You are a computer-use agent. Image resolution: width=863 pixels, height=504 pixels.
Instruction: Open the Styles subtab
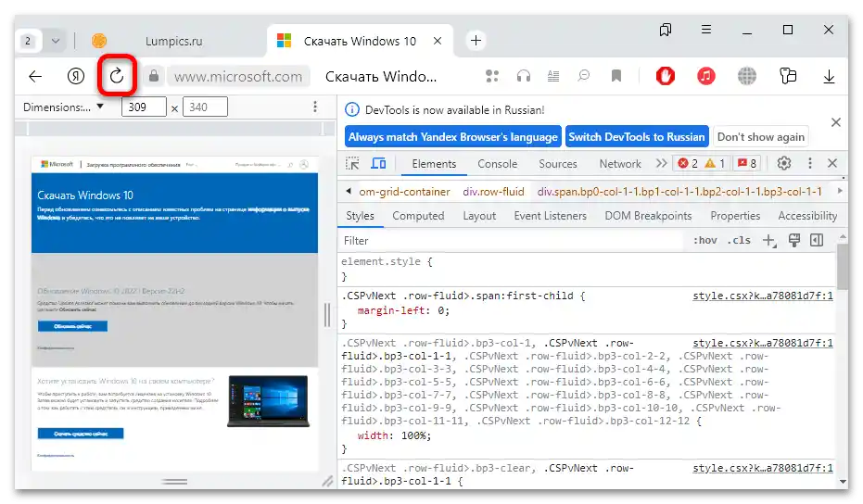point(360,216)
